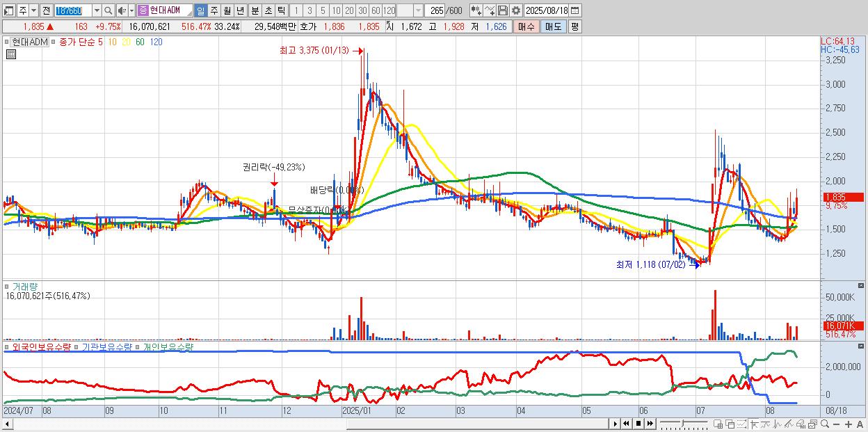The height and width of the screenshot is (432, 868).
Task: Zoom out chart with minus icon
Action: tap(836, 424)
